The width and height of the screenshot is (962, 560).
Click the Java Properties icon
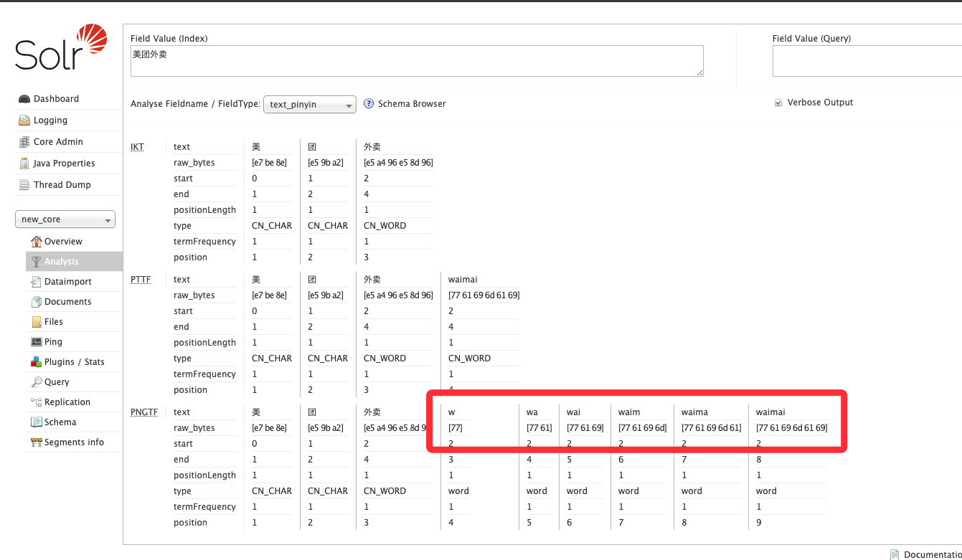pos(24,163)
